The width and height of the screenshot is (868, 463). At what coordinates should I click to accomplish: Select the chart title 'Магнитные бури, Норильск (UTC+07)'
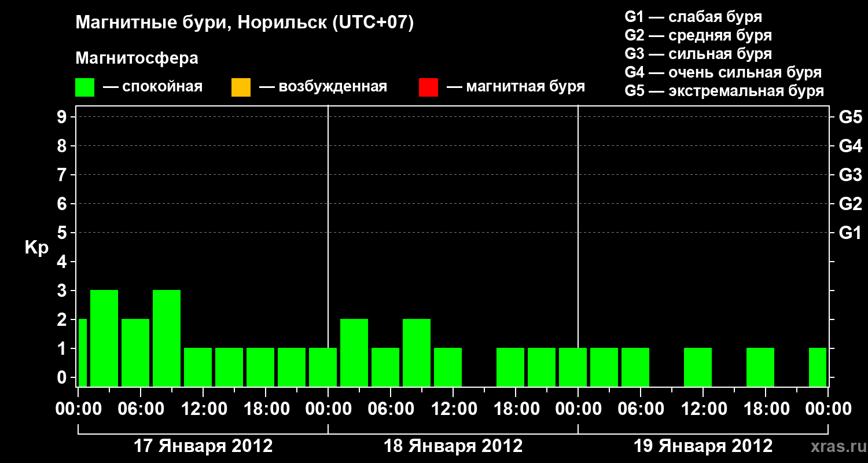(245, 23)
